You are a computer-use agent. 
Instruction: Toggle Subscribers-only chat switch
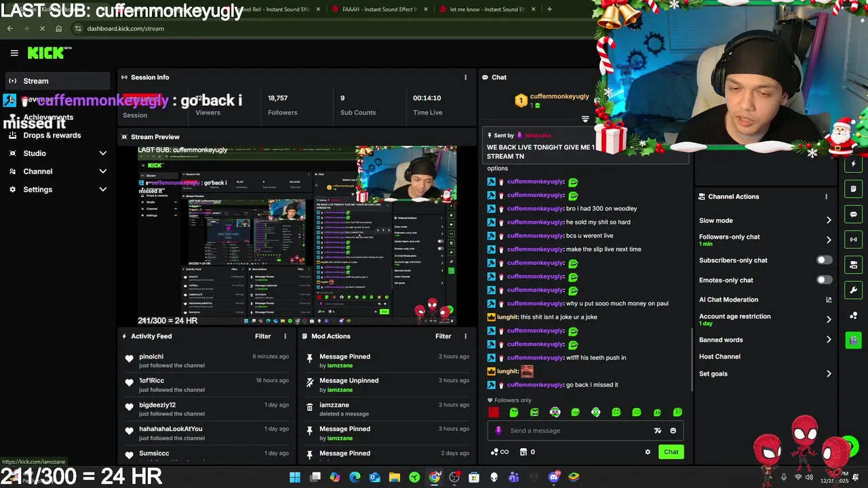coord(824,260)
